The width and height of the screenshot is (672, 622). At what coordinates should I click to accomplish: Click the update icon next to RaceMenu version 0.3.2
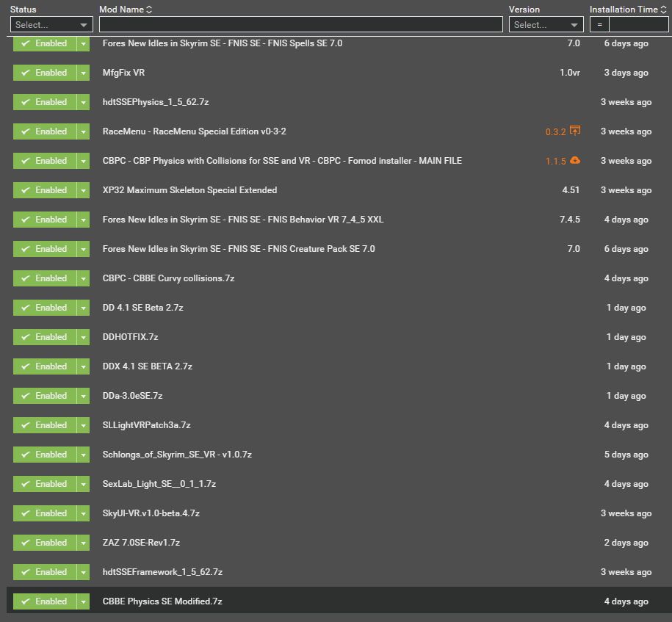[575, 130]
